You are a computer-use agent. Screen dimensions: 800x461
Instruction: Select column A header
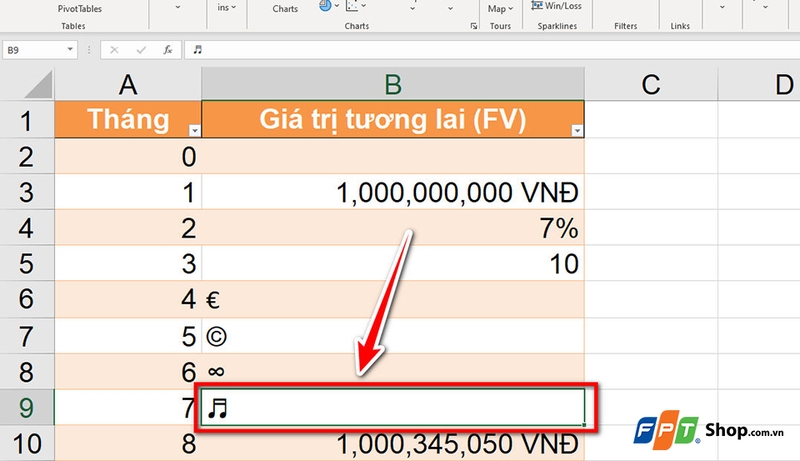pyautogui.click(x=128, y=84)
